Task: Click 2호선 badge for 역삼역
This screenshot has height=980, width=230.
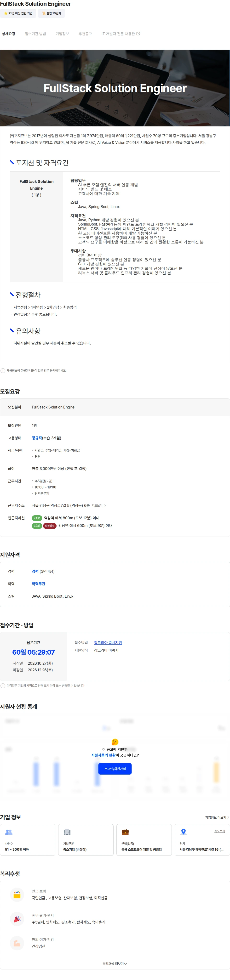Action: (x=37, y=518)
